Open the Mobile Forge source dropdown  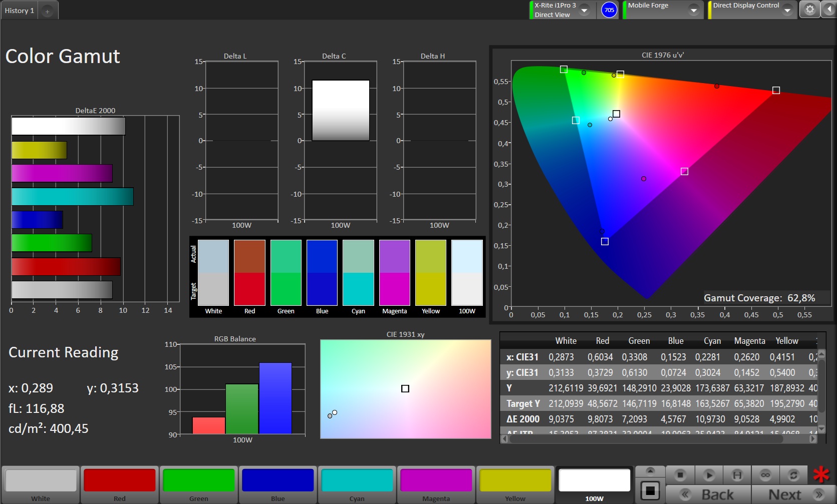[x=694, y=10]
